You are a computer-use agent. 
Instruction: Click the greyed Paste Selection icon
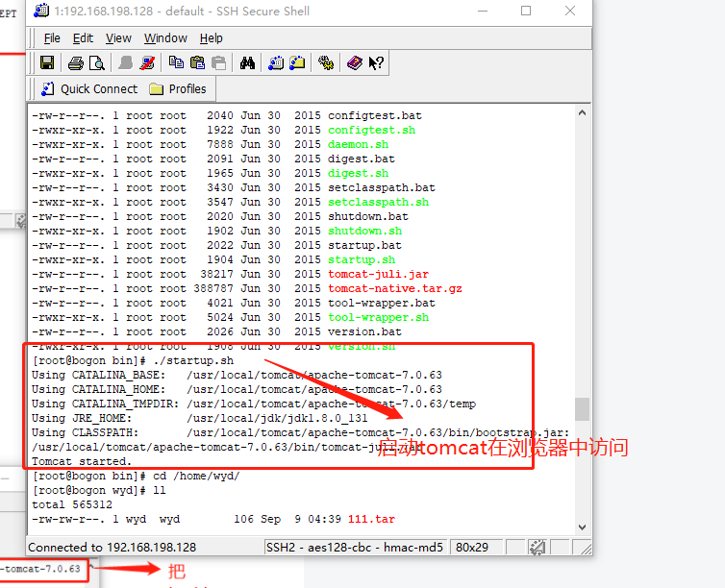(x=218, y=62)
